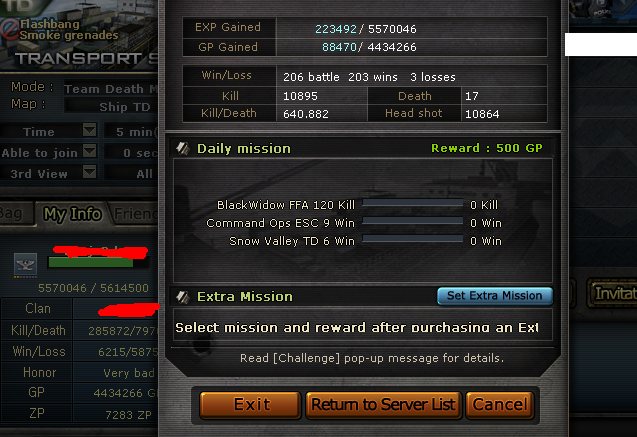Click the Command Ops ESC progress bar
Image resolution: width=637 pixels, height=437 pixels.
pos(412,221)
